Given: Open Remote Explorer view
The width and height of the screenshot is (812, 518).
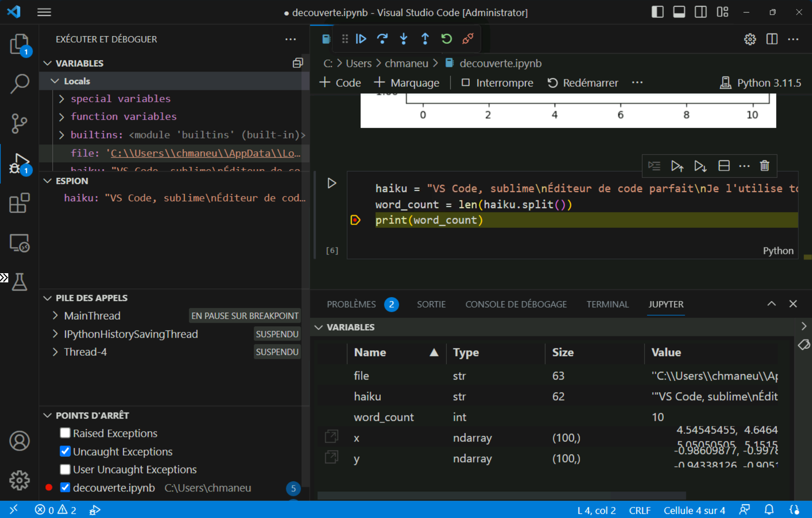Looking at the screenshot, I should pos(19,243).
